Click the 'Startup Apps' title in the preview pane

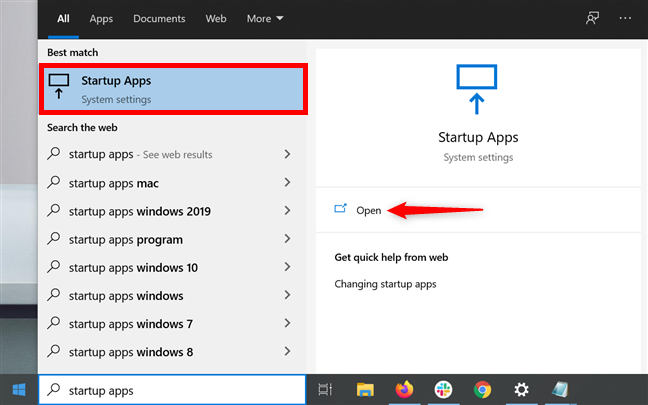(x=478, y=137)
